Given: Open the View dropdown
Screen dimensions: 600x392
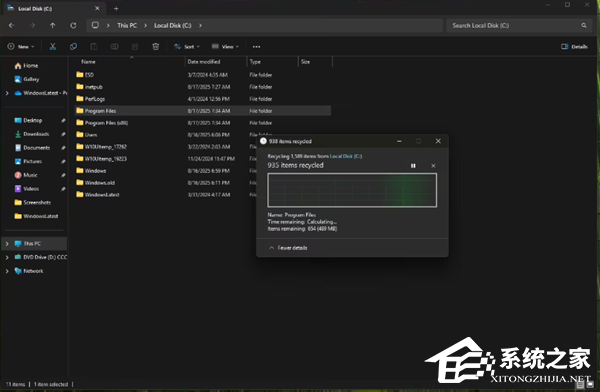Looking at the screenshot, I should [225, 47].
